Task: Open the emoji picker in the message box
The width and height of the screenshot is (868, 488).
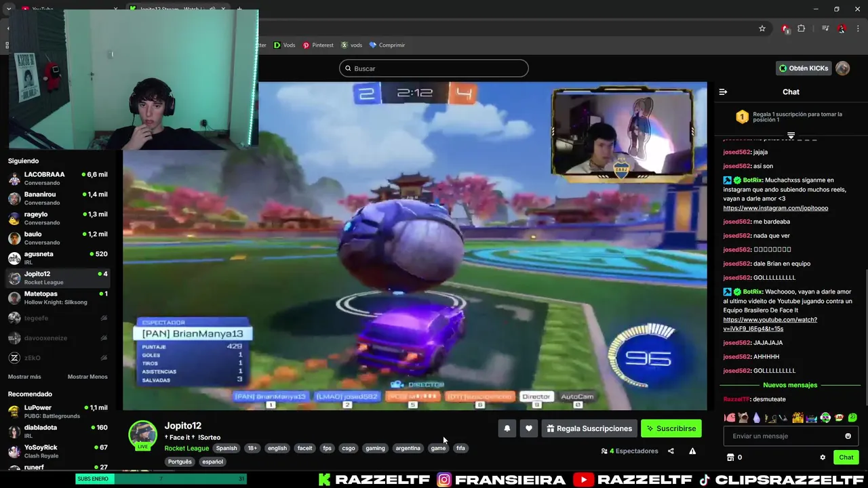Action: (x=848, y=436)
